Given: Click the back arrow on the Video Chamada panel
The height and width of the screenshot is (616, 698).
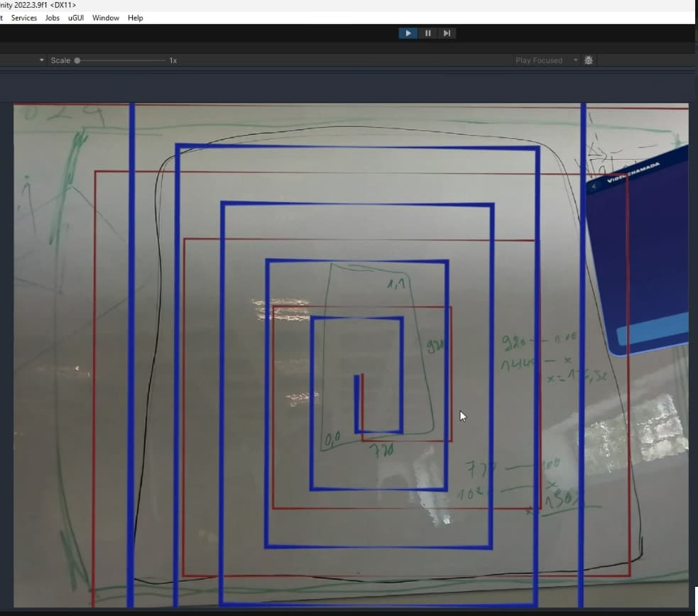Looking at the screenshot, I should [594, 187].
